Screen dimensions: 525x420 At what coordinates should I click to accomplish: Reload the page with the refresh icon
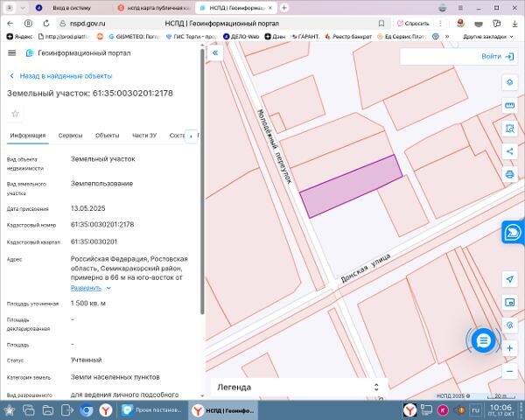[x=46, y=24]
